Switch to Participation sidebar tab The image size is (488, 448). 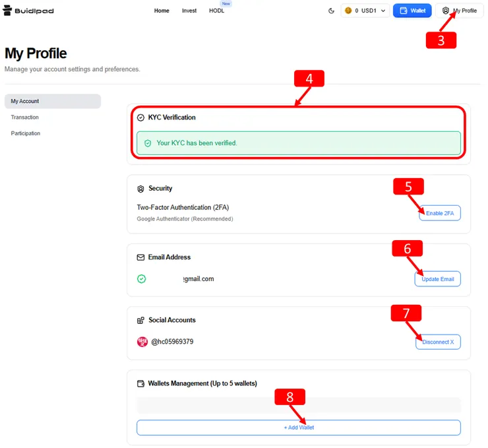(x=26, y=133)
